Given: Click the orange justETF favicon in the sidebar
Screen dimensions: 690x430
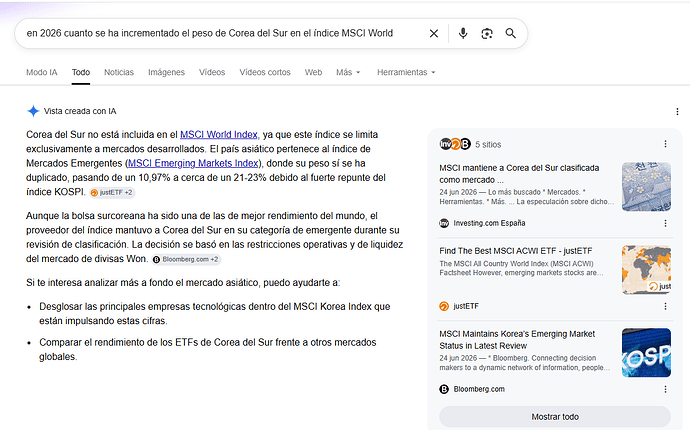Looking at the screenshot, I should pos(444,306).
